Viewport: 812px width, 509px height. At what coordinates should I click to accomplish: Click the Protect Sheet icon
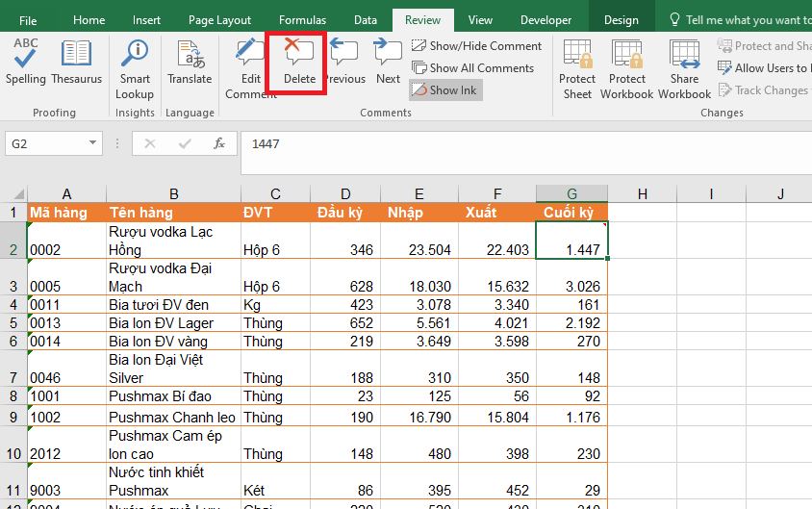pyautogui.click(x=577, y=68)
